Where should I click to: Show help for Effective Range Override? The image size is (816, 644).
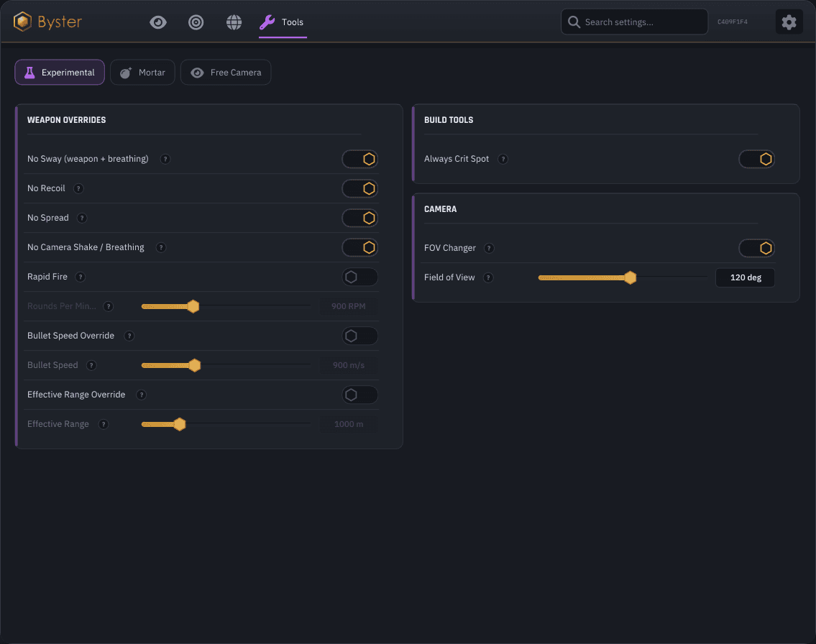[141, 395]
